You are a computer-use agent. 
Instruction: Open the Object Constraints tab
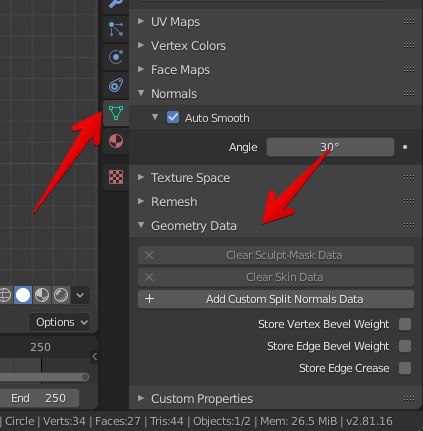click(x=116, y=85)
